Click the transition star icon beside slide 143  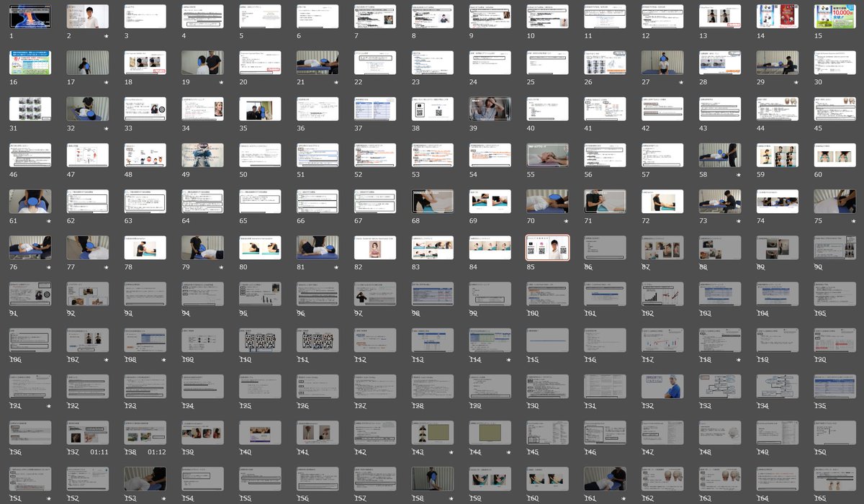[x=451, y=451]
